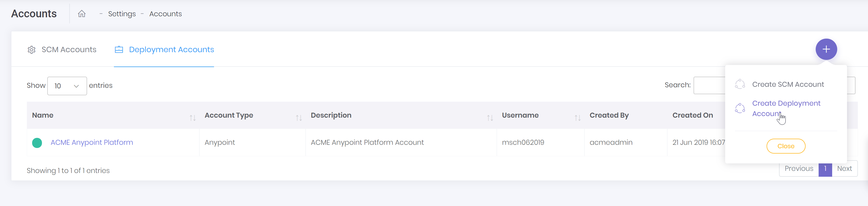Click the Description column header
The image size is (868, 206).
[x=331, y=115]
